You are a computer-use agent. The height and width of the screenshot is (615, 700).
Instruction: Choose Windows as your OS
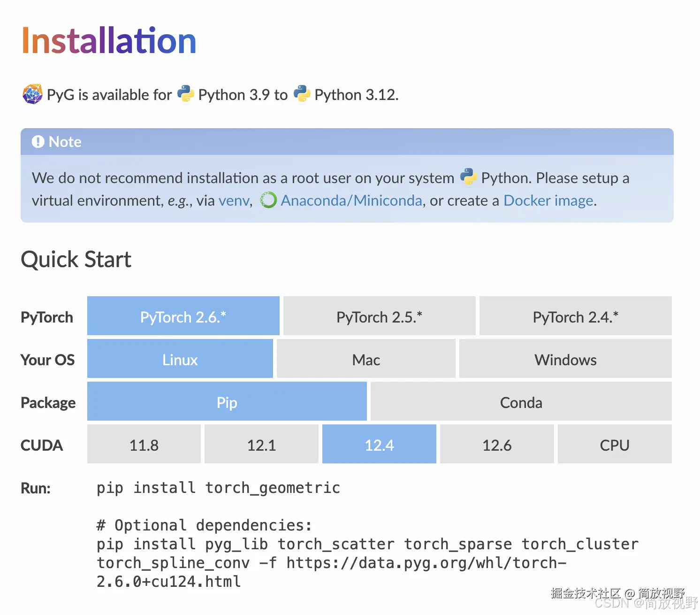(566, 359)
